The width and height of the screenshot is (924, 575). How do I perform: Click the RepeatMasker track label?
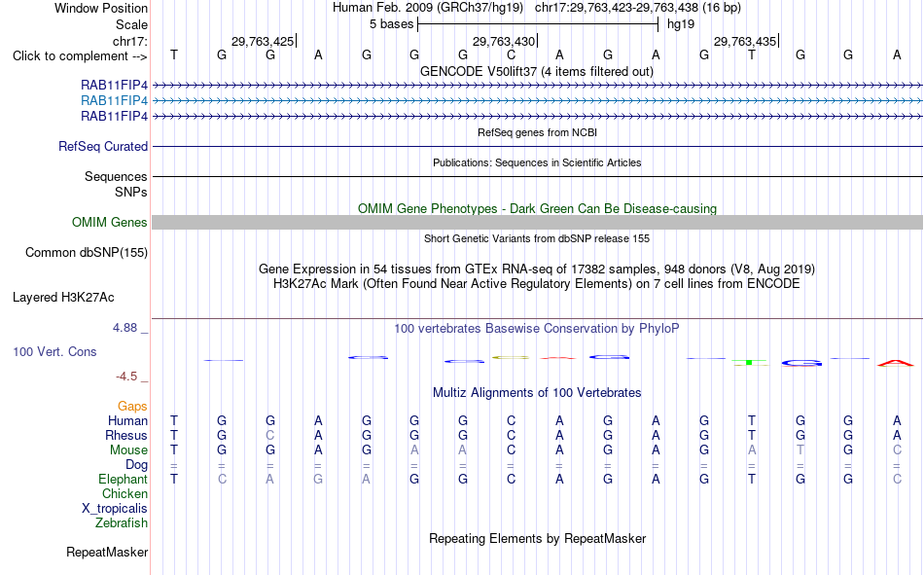(107, 552)
